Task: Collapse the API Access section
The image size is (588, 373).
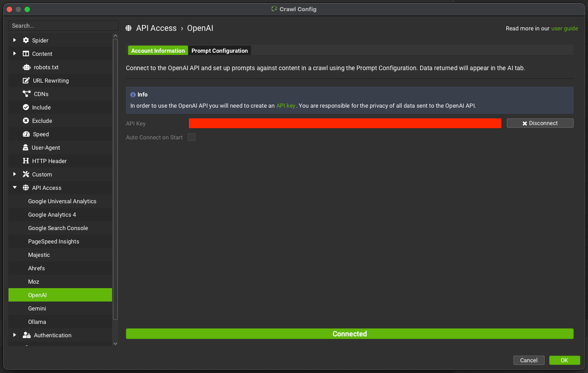Action: pos(15,188)
